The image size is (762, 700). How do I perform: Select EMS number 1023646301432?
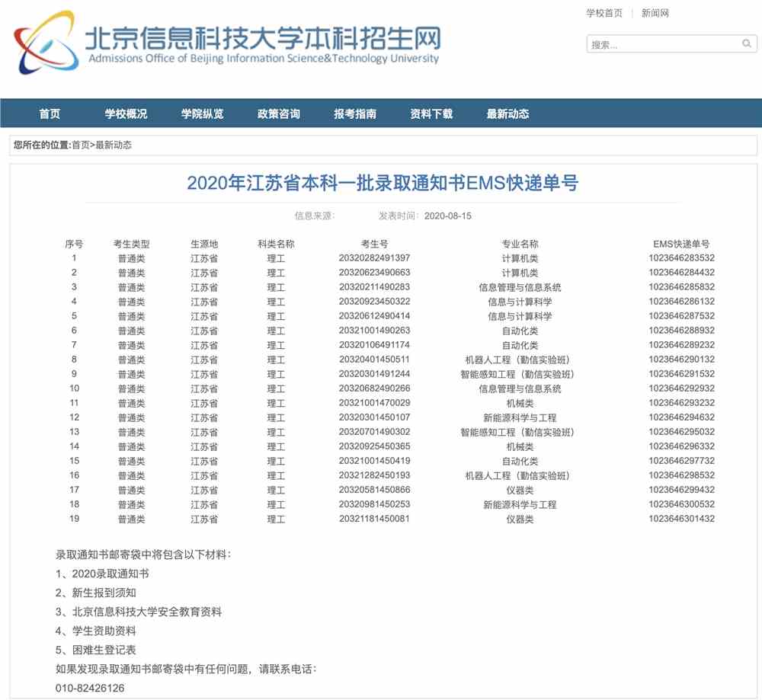681,519
